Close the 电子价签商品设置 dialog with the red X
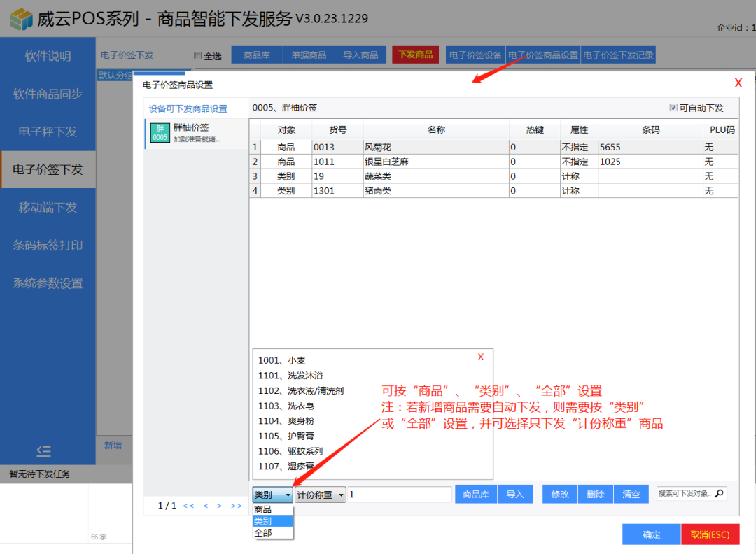 click(738, 83)
